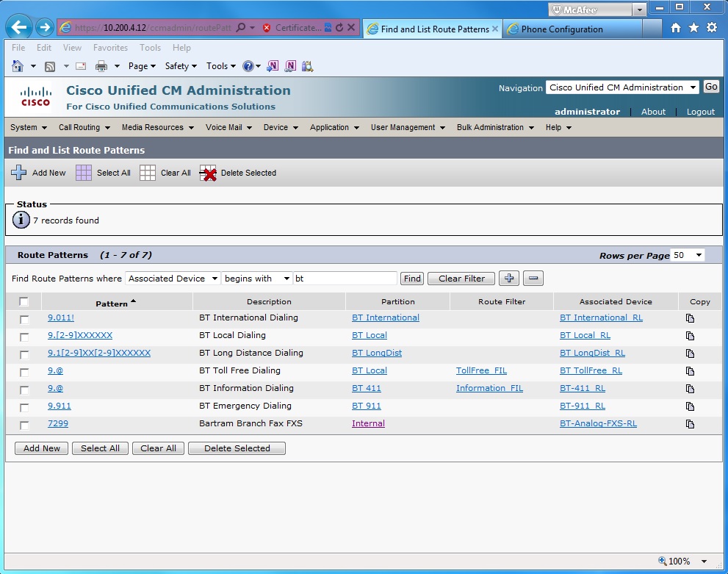Open the Navigation dropdown
728x574 pixels.
[x=622, y=87]
